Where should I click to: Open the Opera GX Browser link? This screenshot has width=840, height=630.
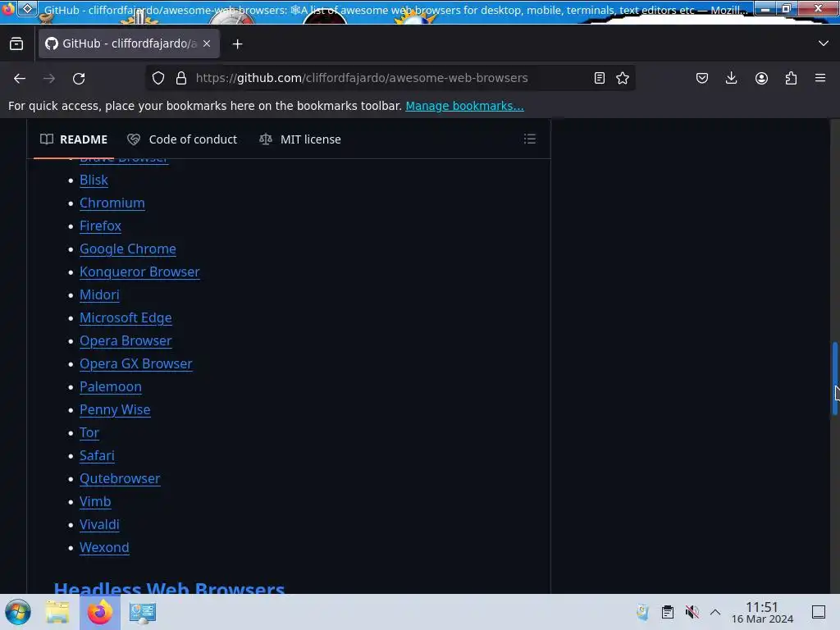click(135, 364)
